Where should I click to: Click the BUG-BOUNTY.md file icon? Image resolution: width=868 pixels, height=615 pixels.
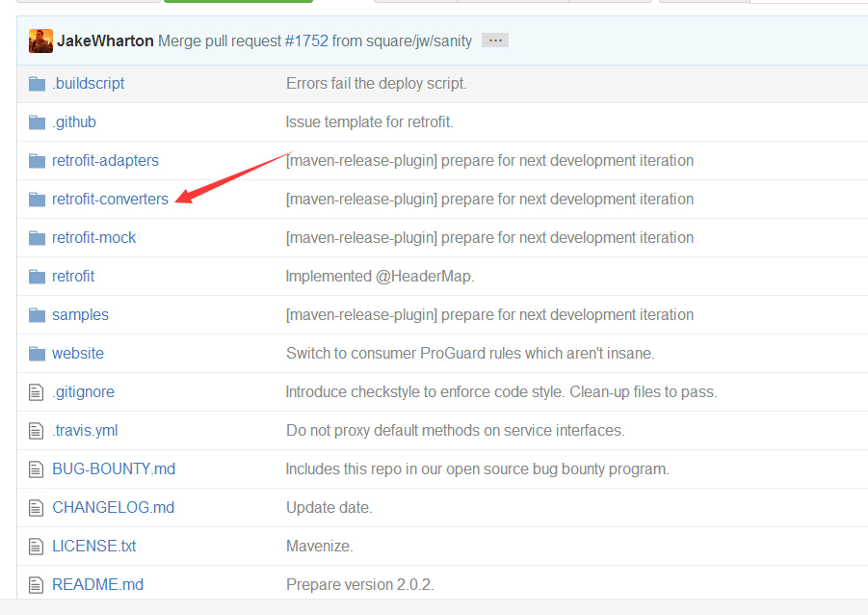pyautogui.click(x=36, y=469)
